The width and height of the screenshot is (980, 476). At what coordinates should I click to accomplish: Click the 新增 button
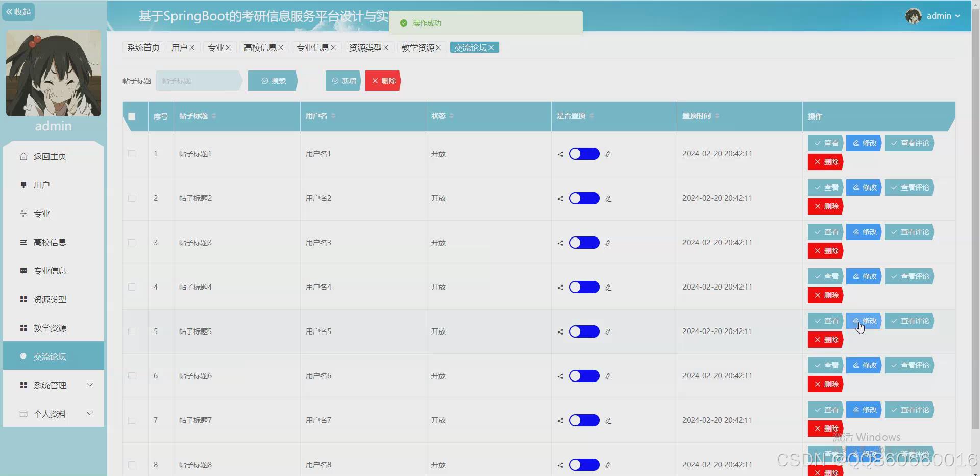[x=344, y=81]
